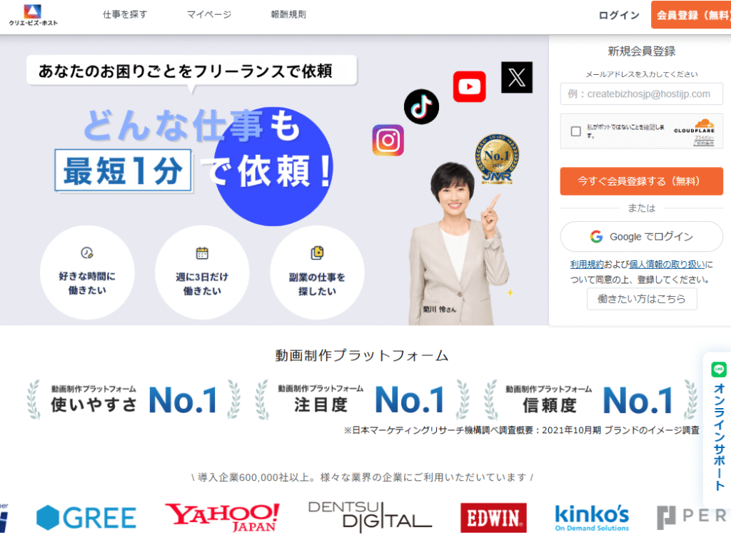Screen dimensions: 731x560
Task: Click the Instagram icon
Action: coord(388,141)
